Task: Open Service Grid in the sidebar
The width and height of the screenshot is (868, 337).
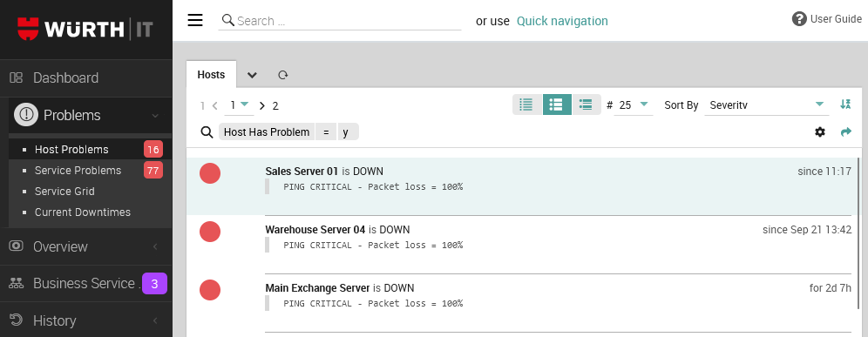Action: pyautogui.click(x=64, y=191)
